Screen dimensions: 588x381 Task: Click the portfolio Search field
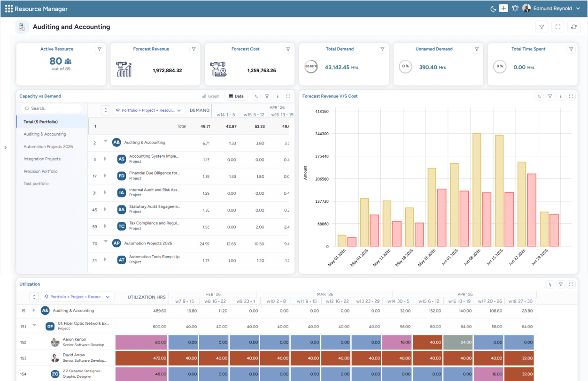51,108
